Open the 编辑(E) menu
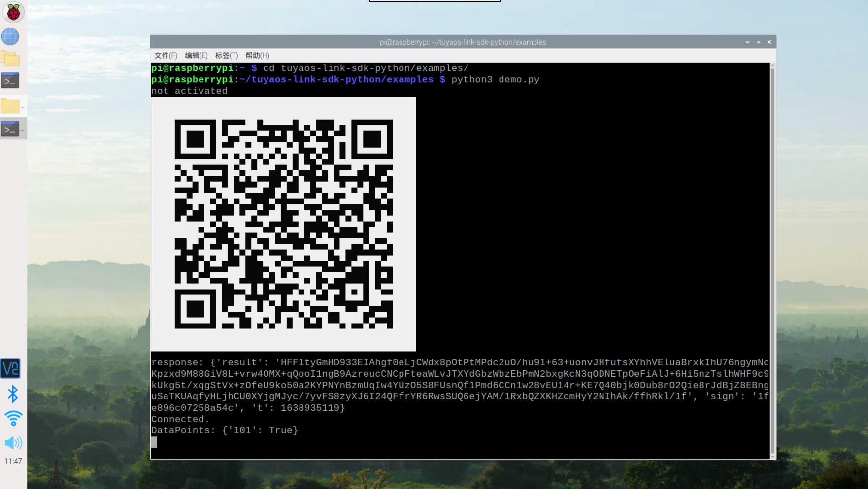Screen dimensions: 868x489 (x=196, y=56)
